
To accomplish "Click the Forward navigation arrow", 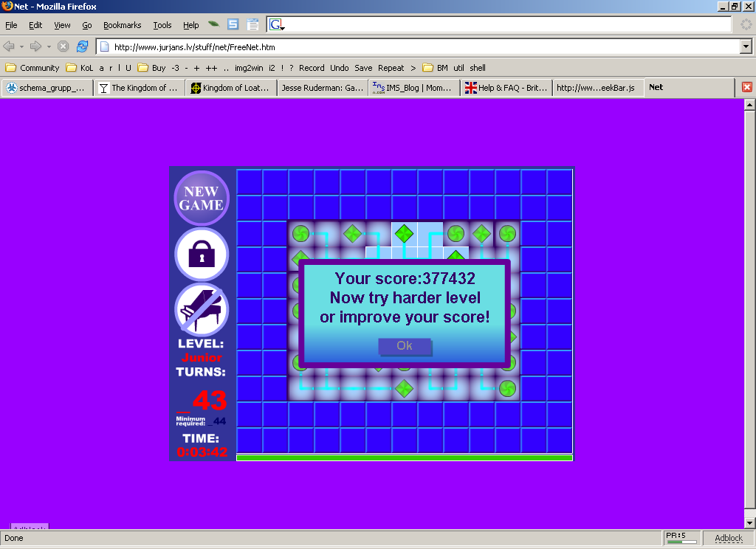I will click(35, 46).
